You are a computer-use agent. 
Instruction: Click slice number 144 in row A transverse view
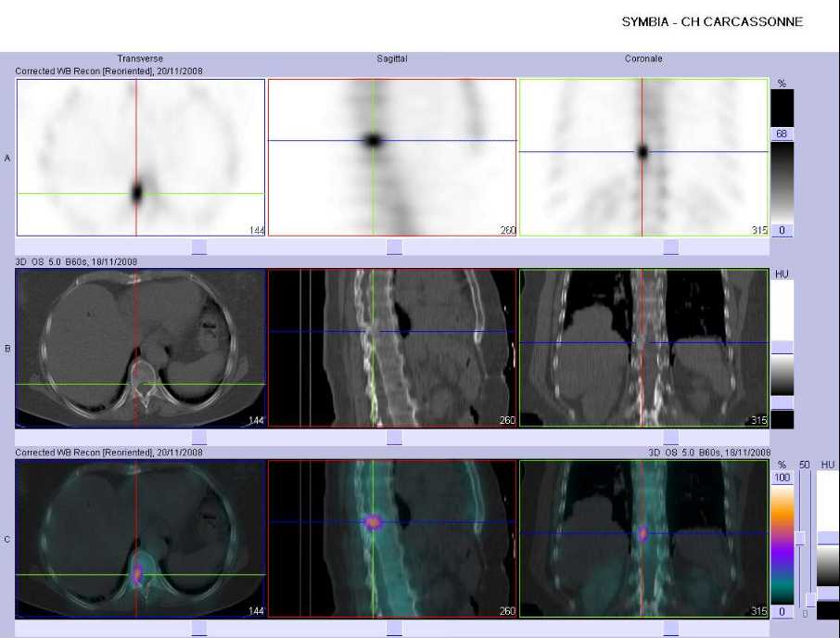(x=257, y=230)
